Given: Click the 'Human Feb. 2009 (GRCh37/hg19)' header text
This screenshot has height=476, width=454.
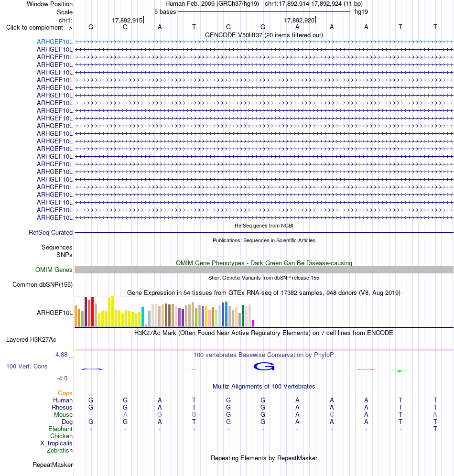Looking at the screenshot, I should [x=212, y=4].
